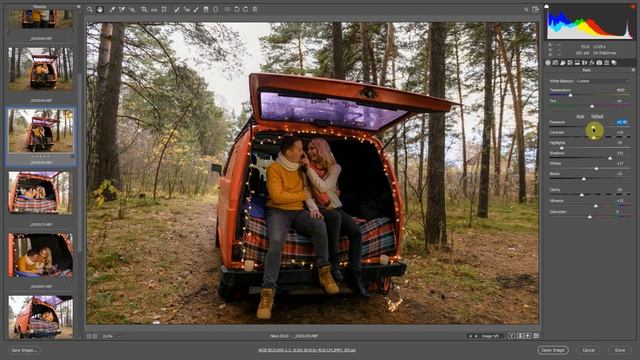This screenshot has width=640, height=360.
Task: Cycle Before/After views icon
Action: pos(511,336)
